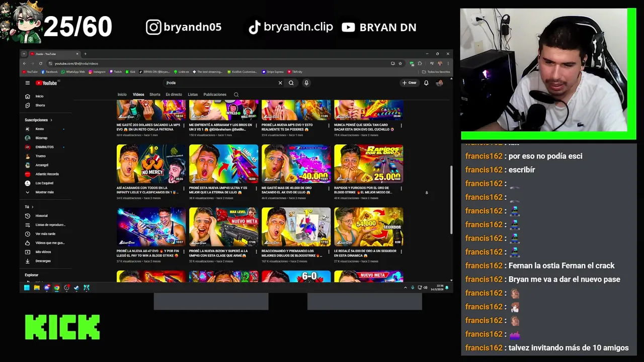Screen dimensions: 644x362
Task: Open the dibujos de Bloodstrike video thumbnail
Action: pos(296,227)
